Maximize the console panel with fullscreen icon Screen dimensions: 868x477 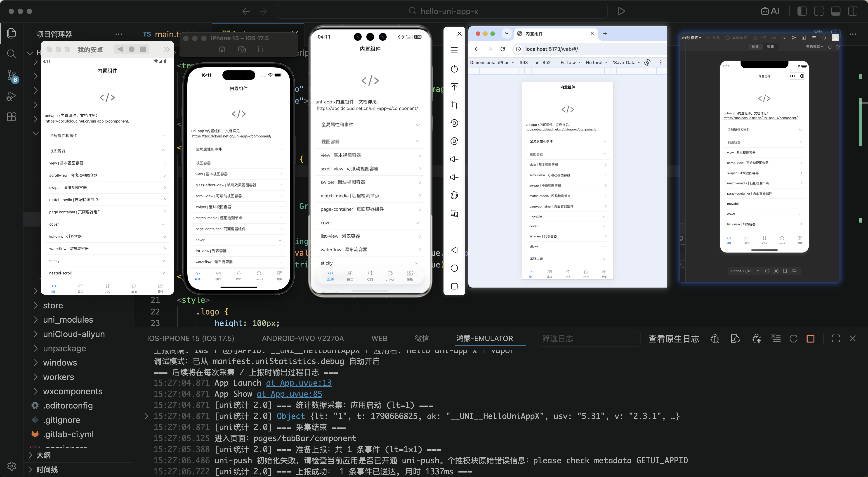point(836,339)
